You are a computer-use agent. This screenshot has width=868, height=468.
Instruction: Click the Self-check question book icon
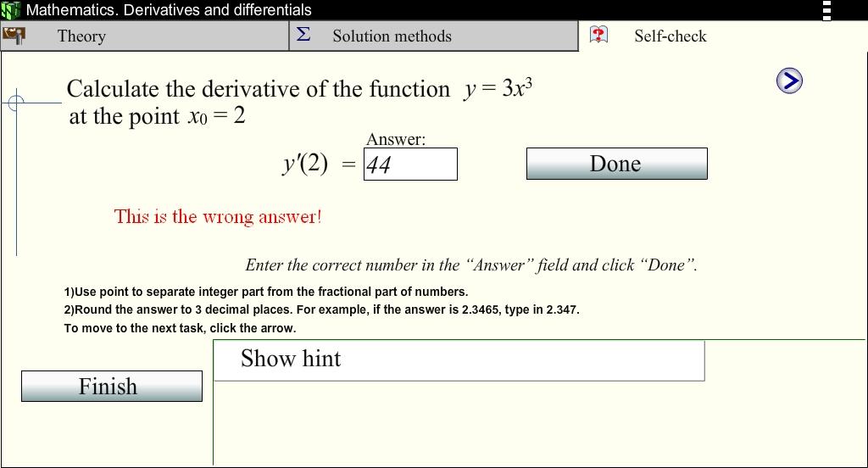598,35
